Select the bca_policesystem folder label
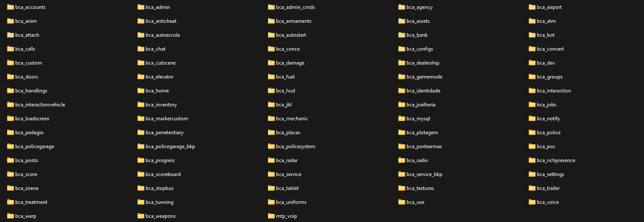 point(295,146)
